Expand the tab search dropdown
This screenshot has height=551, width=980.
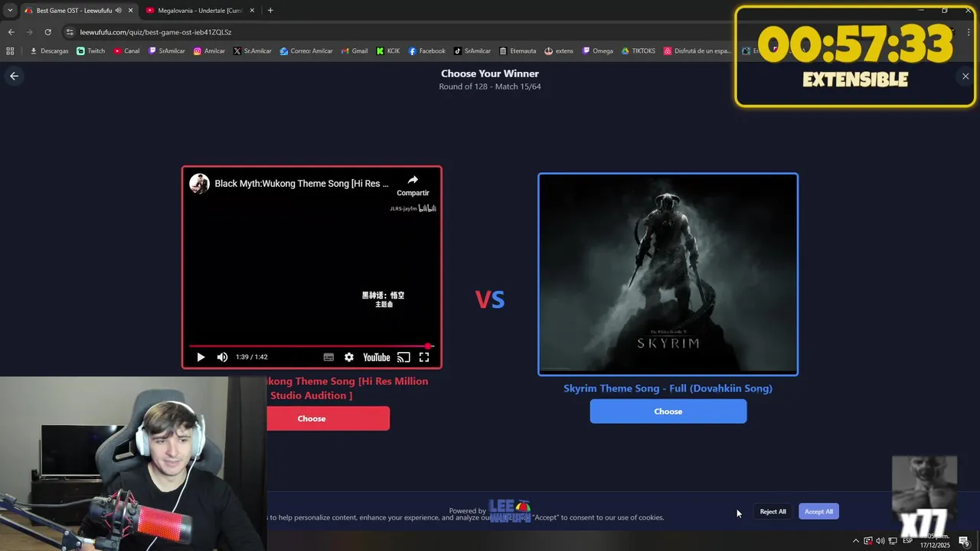(10, 11)
